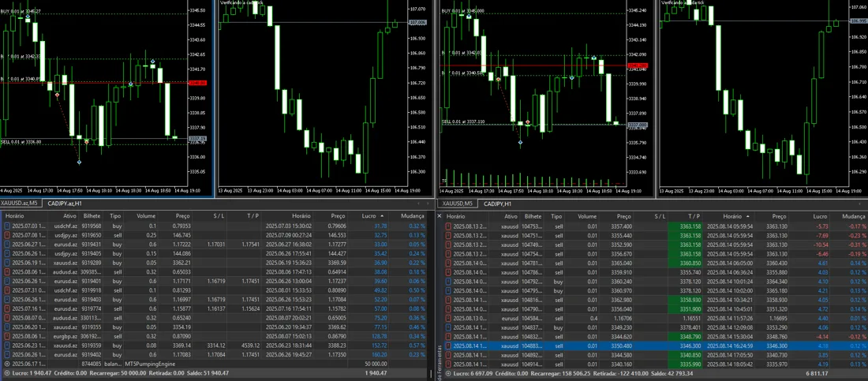The width and height of the screenshot is (868, 381).
Task: Click the sell icon of audusd.az 0.65033 row
Action: tap(6, 272)
